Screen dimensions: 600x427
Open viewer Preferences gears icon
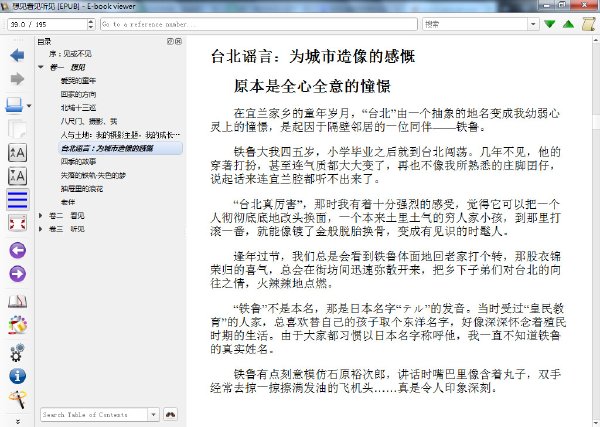(x=17, y=352)
